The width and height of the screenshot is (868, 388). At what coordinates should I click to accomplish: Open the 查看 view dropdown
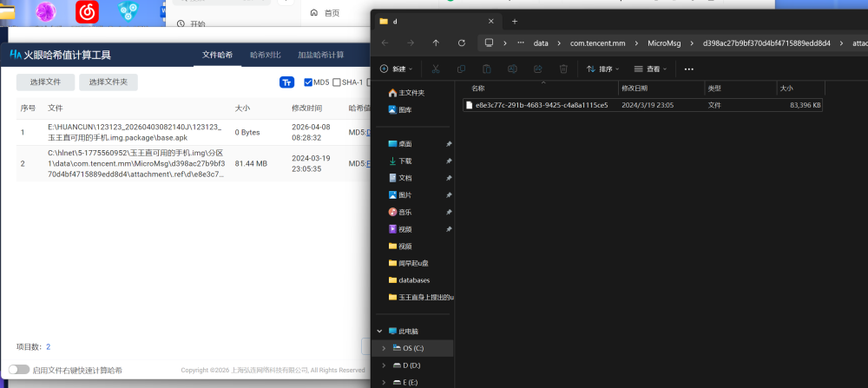(x=653, y=69)
